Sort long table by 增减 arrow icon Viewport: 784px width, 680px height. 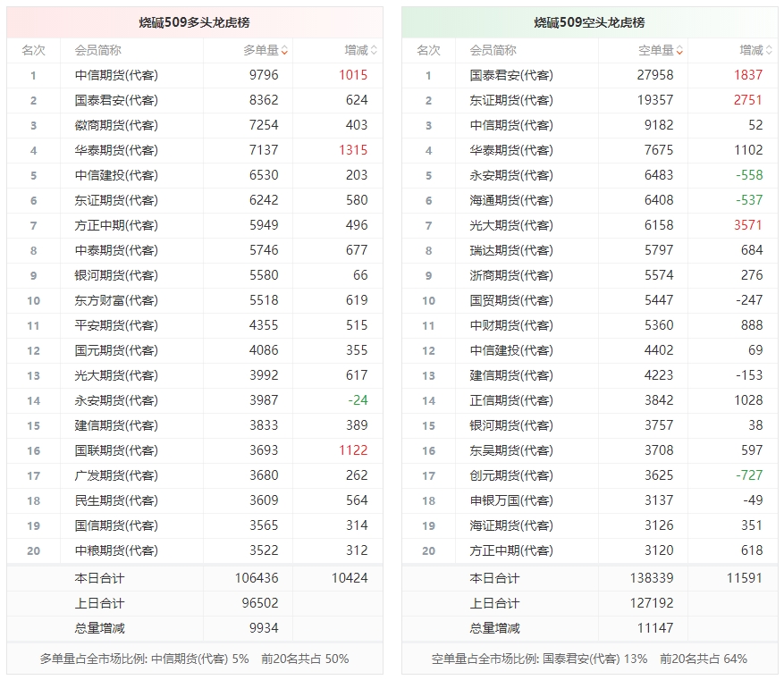click(374, 50)
